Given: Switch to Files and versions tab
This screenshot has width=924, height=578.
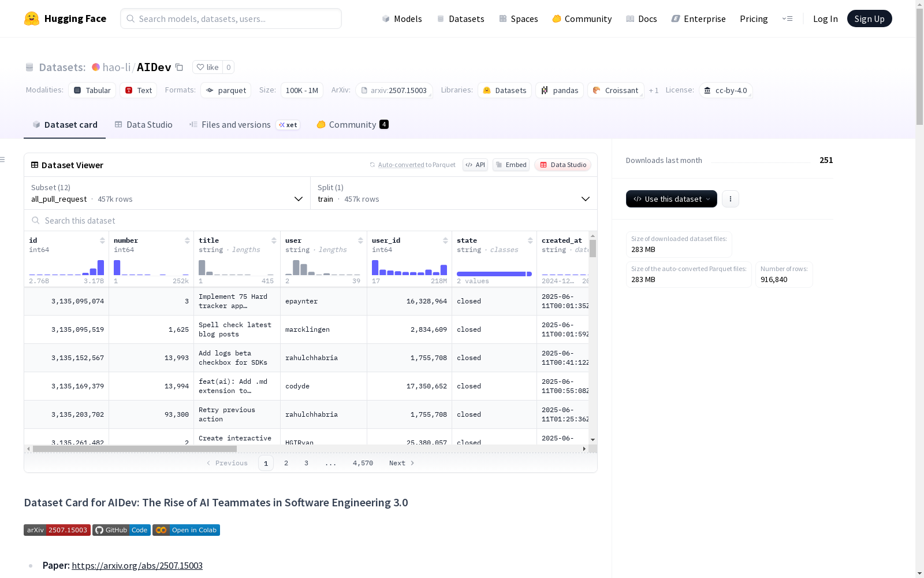Looking at the screenshot, I should tap(244, 125).
